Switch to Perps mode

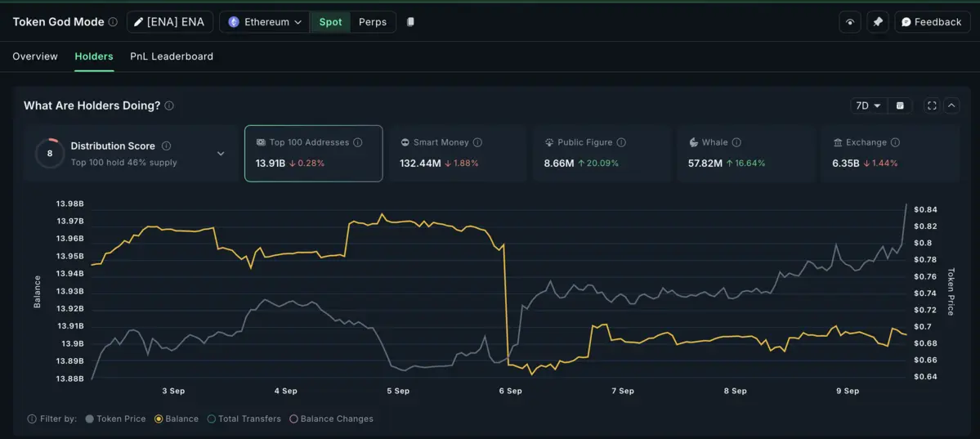pyautogui.click(x=373, y=22)
